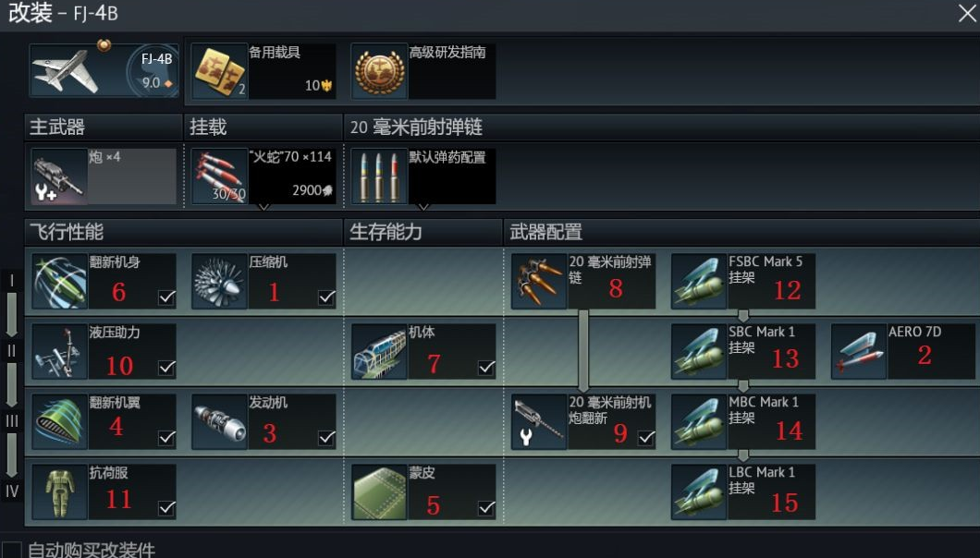980x558 pixels.
Task: Click the 液压助力 hydraulic booster icon
Action: click(59, 351)
